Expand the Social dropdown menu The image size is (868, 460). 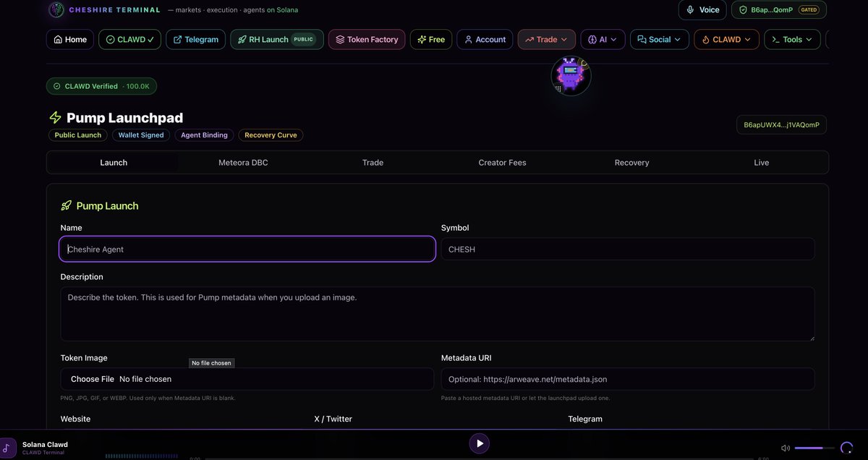(660, 40)
